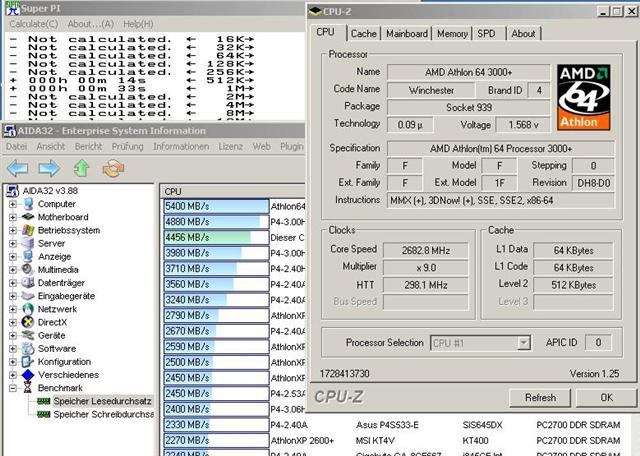This screenshot has height=456, width=640.
Task: Click the AIDA32 v3.88 root icon
Action: tap(13, 191)
